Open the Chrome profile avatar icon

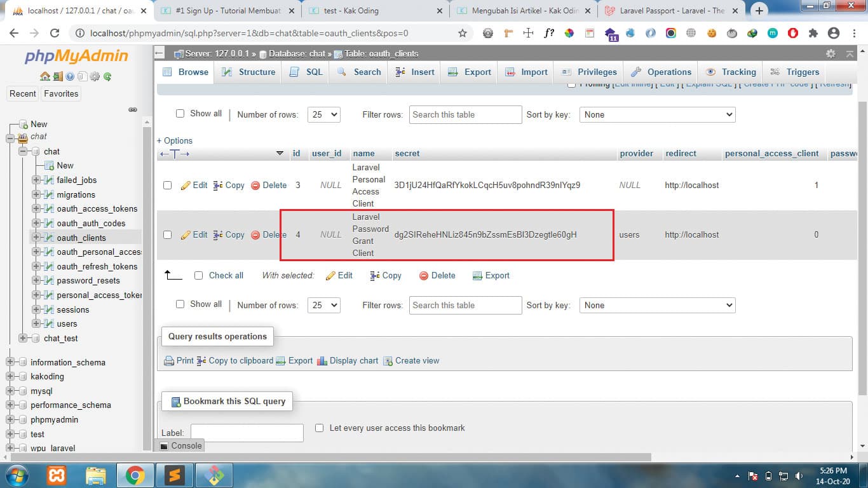coord(834,33)
